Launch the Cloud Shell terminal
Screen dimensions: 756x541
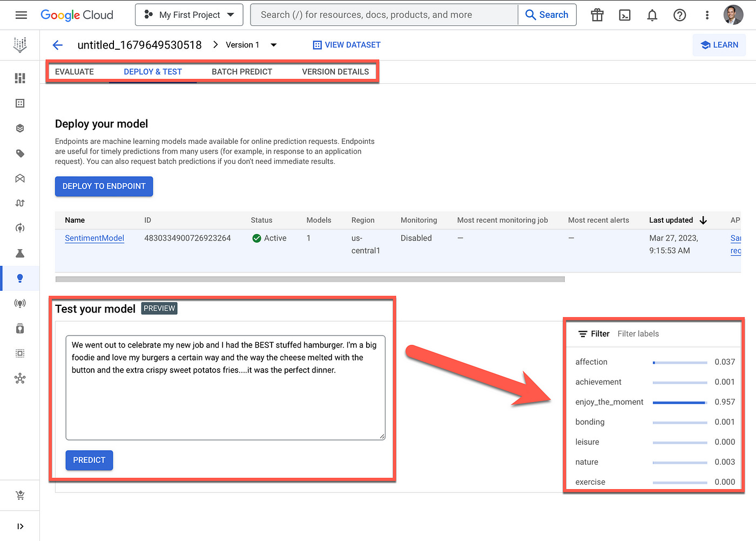(x=625, y=15)
